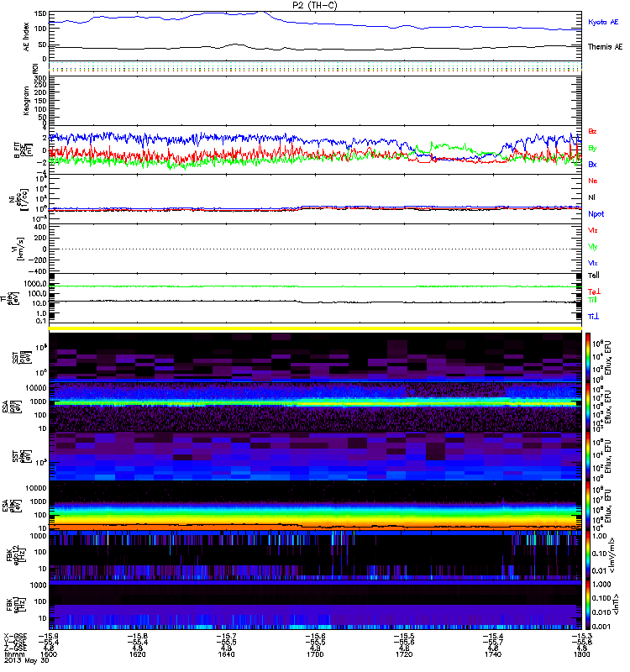Click the red Bz legend label
The height and width of the screenshot is (672, 630).
tap(592, 131)
